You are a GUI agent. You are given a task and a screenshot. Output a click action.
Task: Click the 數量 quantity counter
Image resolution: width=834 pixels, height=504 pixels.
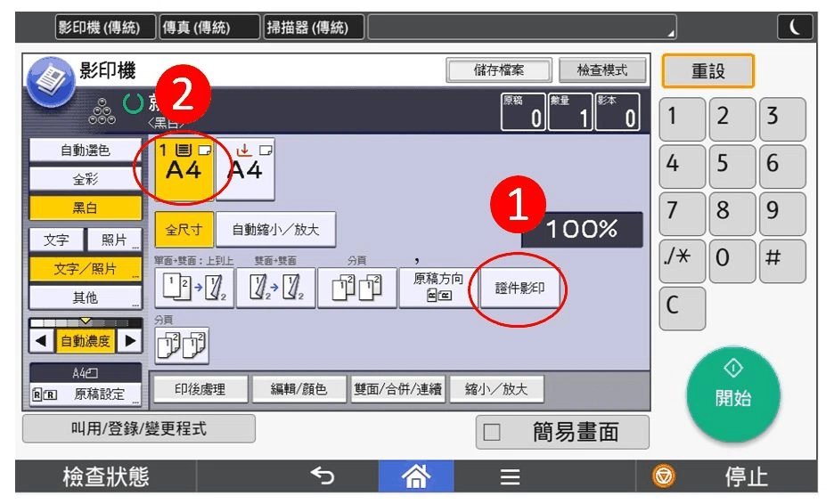570,111
